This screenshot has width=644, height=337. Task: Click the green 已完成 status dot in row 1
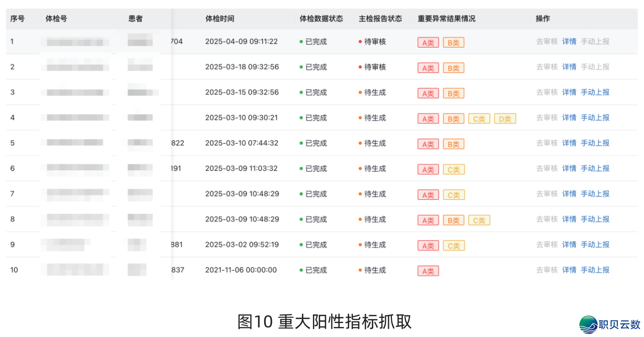(300, 42)
